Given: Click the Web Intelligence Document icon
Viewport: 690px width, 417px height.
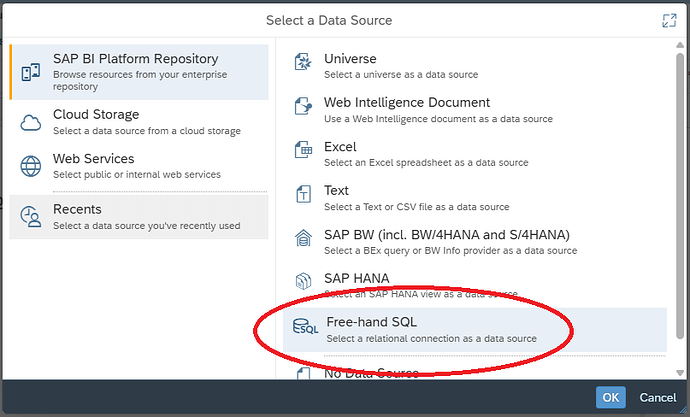Looking at the screenshot, I should pyautogui.click(x=304, y=108).
